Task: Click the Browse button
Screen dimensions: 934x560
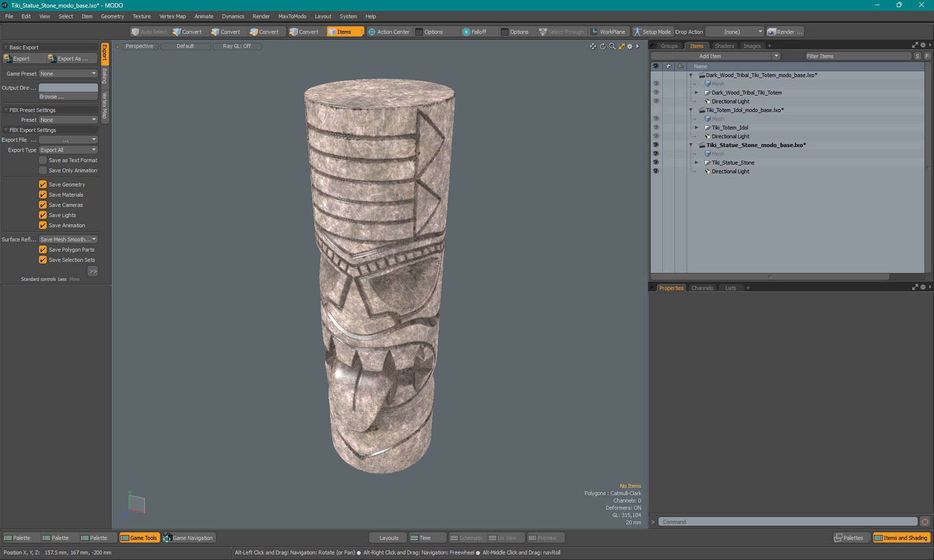Action: pyautogui.click(x=68, y=96)
